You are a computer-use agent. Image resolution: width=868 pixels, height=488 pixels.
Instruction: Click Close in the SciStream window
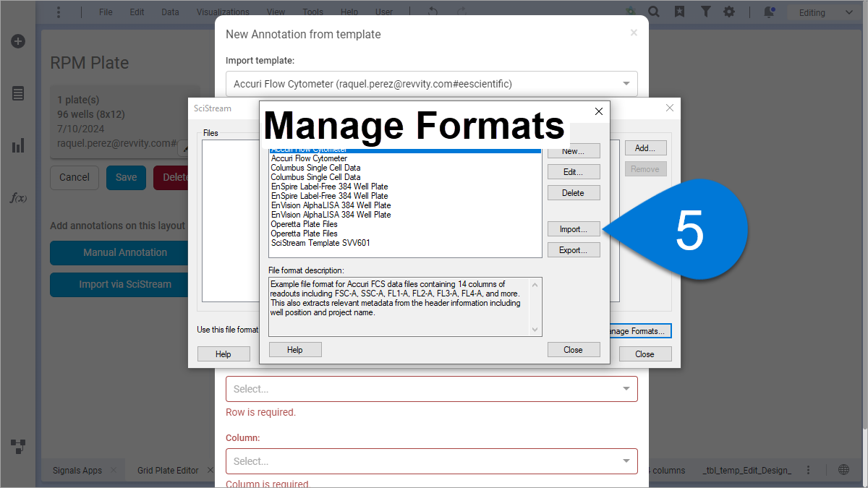coord(645,354)
